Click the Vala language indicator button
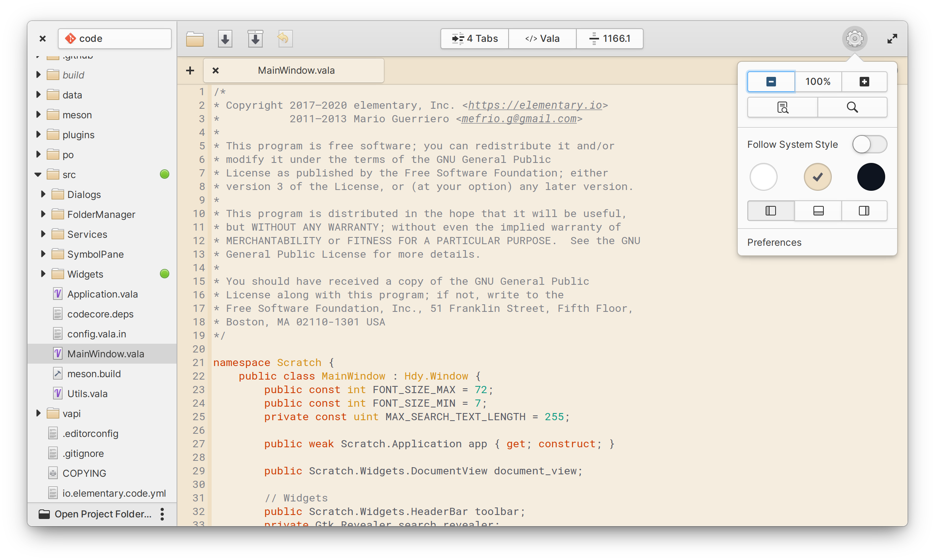This screenshot has height=560, width=935. [x=542, y=38]
